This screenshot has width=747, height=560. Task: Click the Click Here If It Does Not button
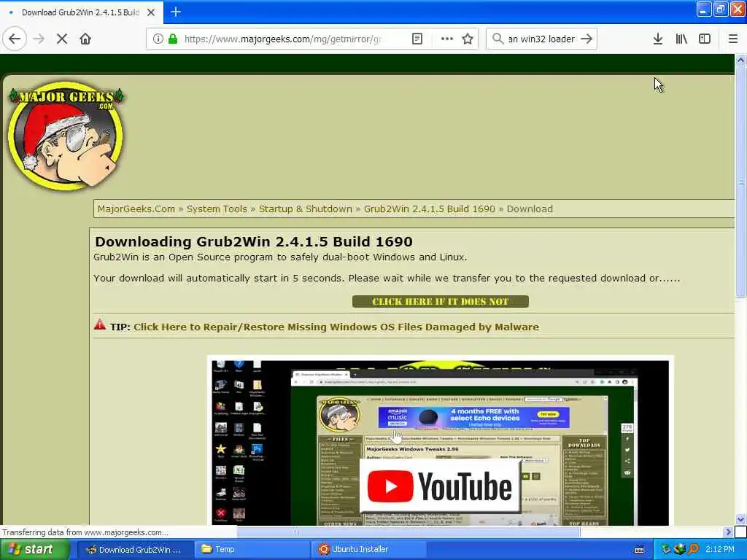coord(440,301)
